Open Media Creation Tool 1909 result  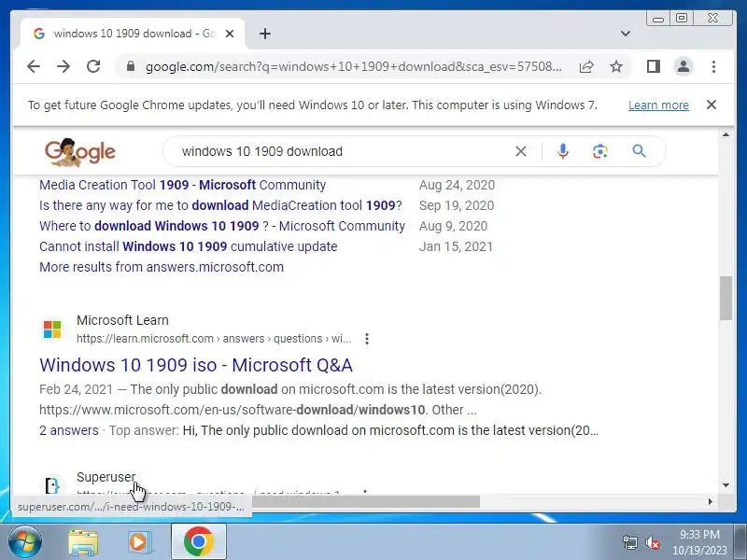point(182,185)
